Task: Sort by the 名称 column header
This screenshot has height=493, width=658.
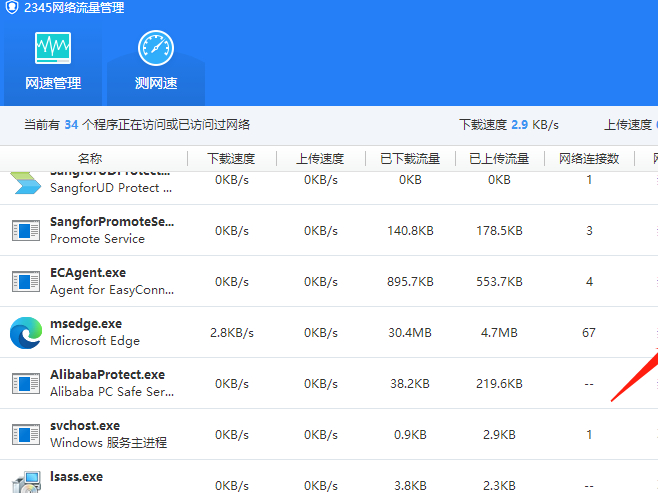Action: pyautogui.click(x=90, y=159)
